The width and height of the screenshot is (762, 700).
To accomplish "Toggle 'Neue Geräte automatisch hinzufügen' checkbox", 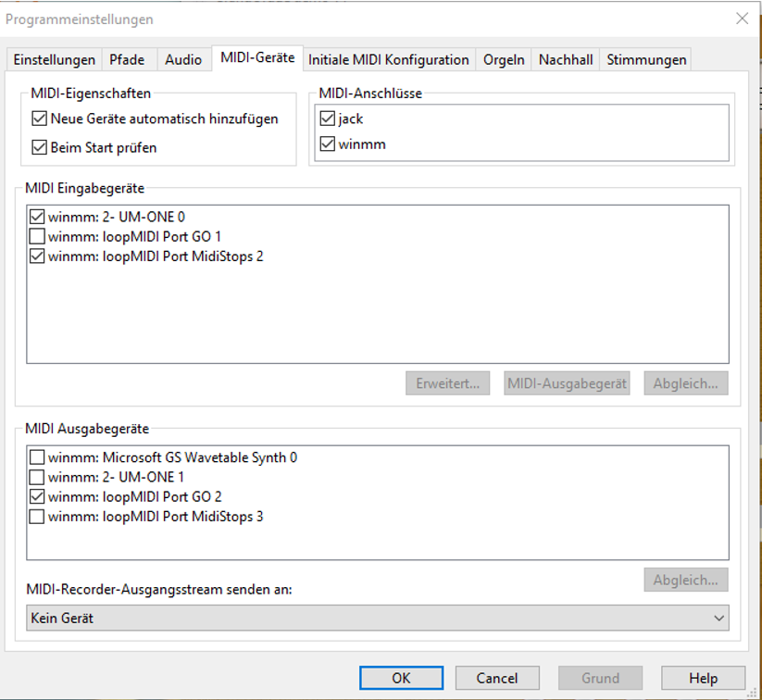I will 39,119.
